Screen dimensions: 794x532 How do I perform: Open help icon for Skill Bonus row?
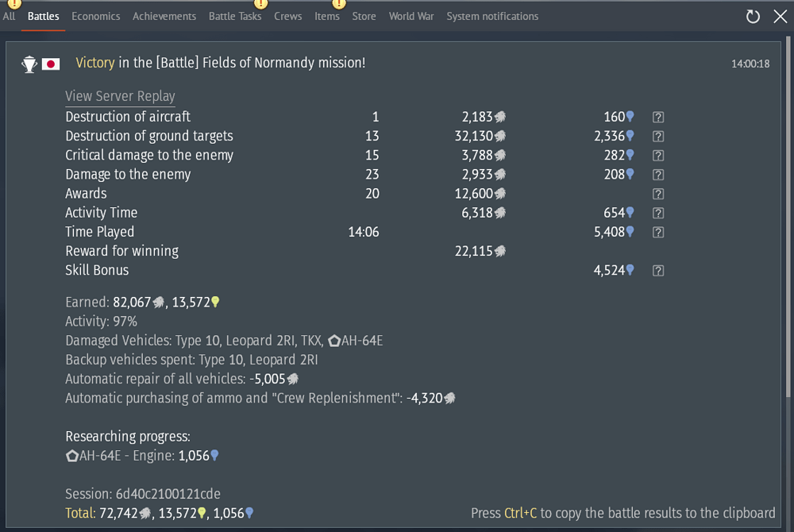(657, 271)
